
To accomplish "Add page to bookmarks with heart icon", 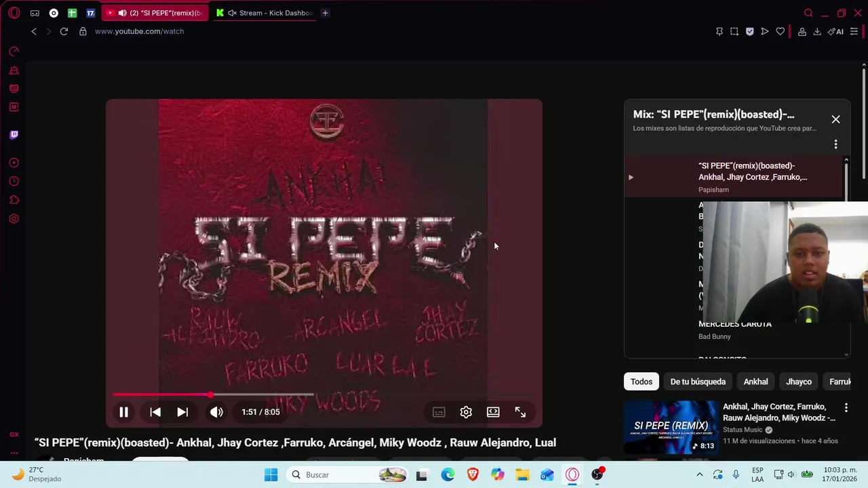I will [781, 31].
